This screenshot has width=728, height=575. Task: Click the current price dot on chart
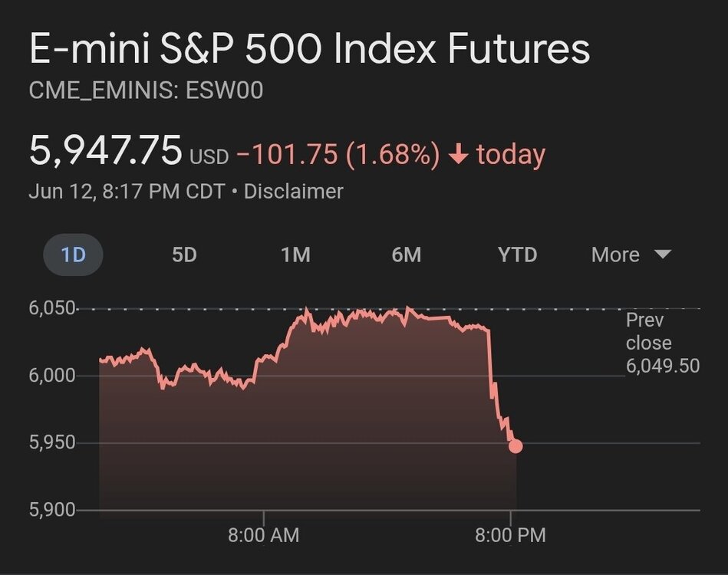(516, 446)
